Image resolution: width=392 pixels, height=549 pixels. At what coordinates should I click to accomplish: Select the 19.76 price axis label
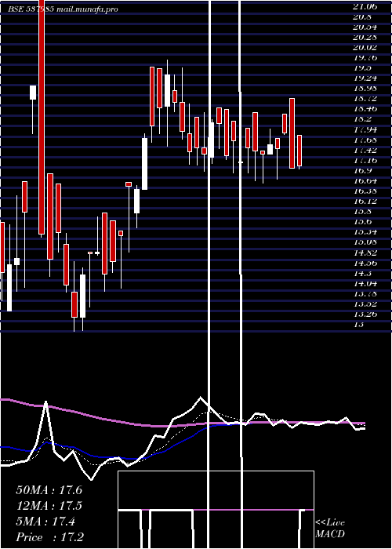365,58
